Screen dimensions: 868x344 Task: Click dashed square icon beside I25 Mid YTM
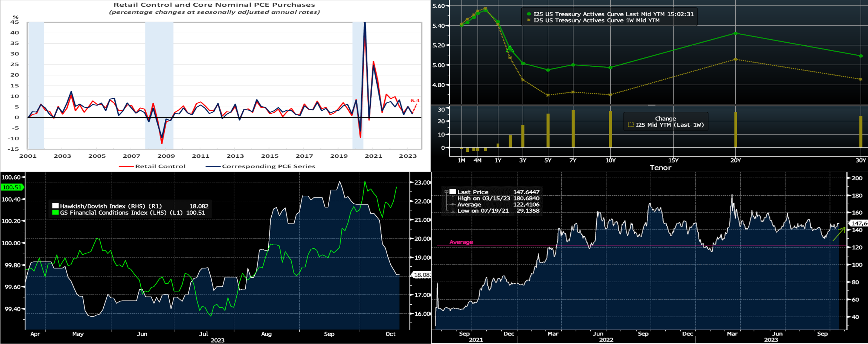[x=631, y=125]
